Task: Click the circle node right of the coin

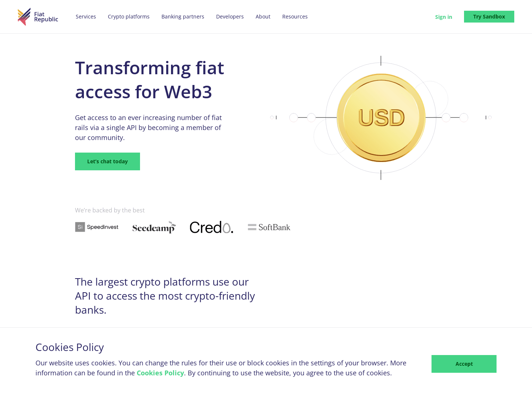Action: click(446, 117)
